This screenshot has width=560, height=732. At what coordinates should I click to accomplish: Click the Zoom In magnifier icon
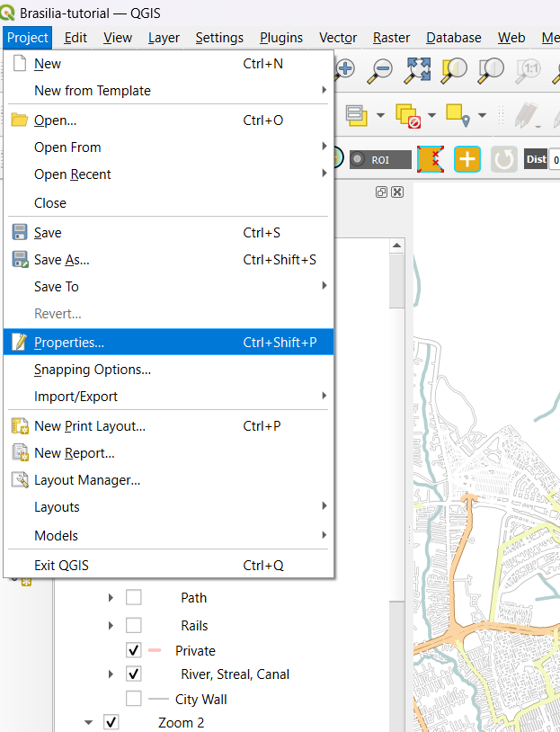click(x=345, y=69)
